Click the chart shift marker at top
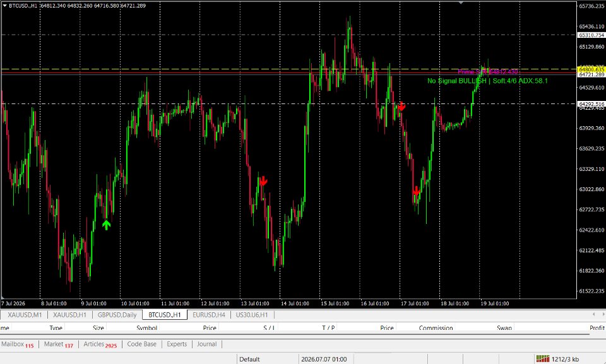This screenshot has height=364, width=606. [x=461, y=3]
